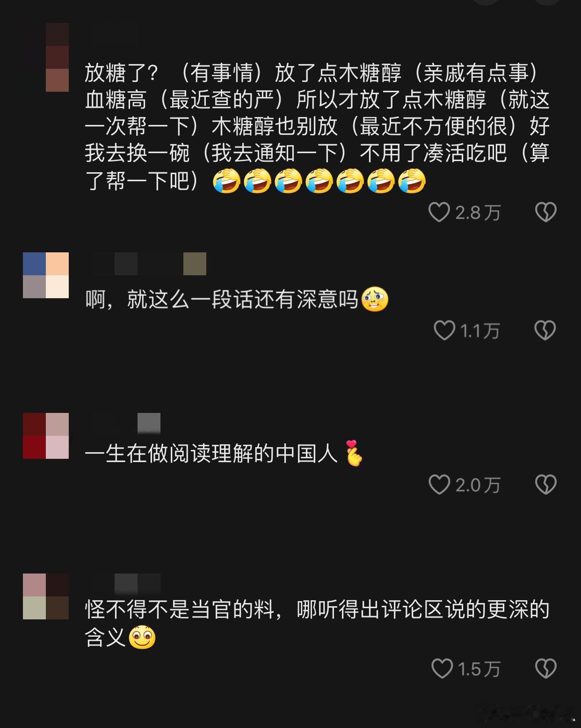Screen dimensions: 581x728
Task: Like the comment with 2.8万 likes
Action: tap(439, 213)
